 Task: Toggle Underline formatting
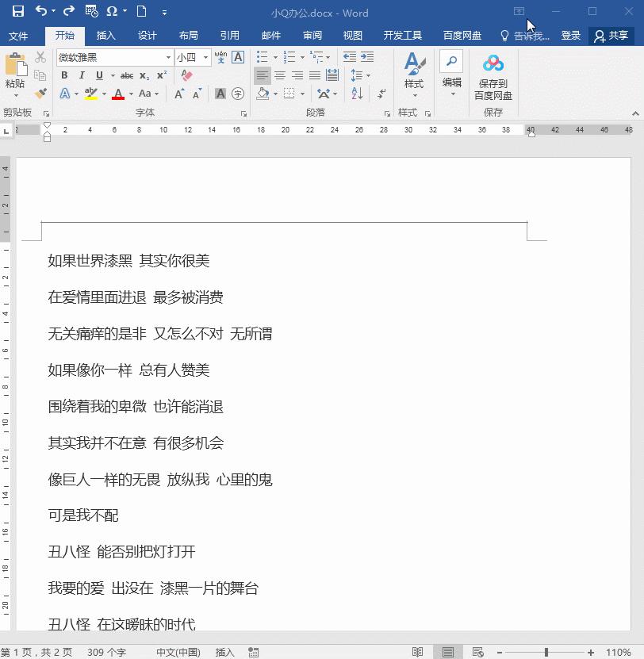pos(99,75)
